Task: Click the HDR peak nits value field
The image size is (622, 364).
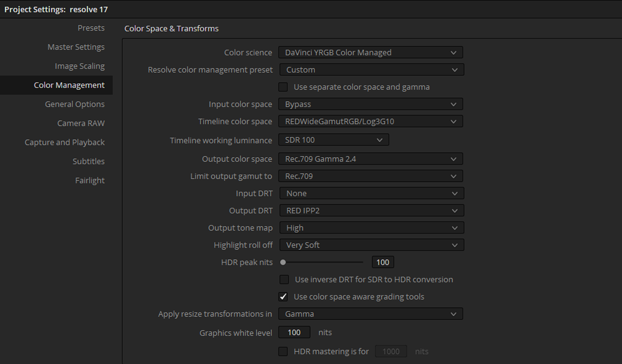Action: (383, 262)
